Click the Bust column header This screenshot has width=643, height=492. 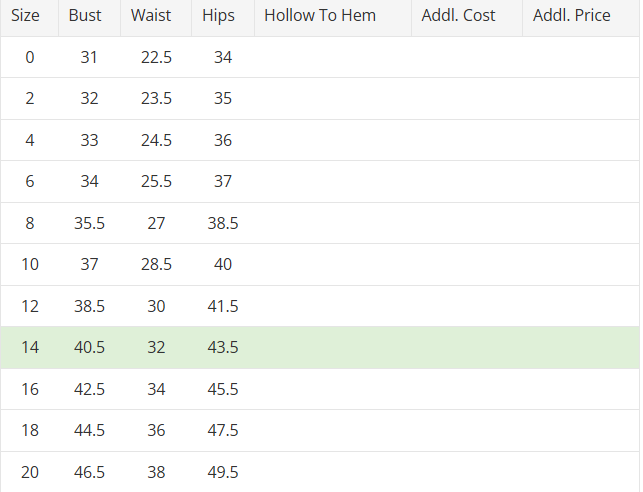85,16
